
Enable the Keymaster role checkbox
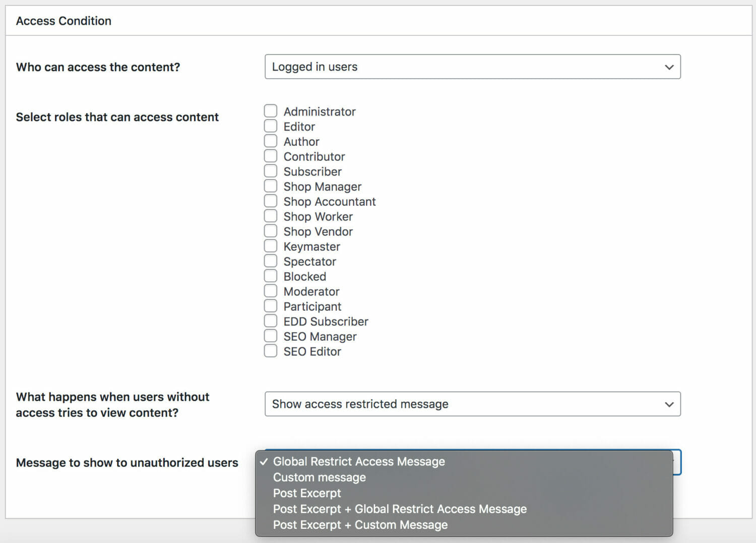(x=271, y=246)
